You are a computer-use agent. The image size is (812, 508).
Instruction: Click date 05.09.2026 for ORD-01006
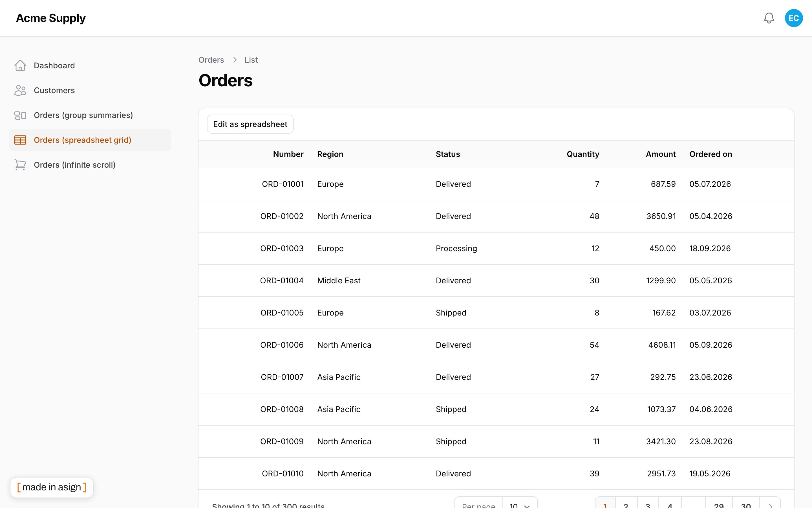click(711, 345)
